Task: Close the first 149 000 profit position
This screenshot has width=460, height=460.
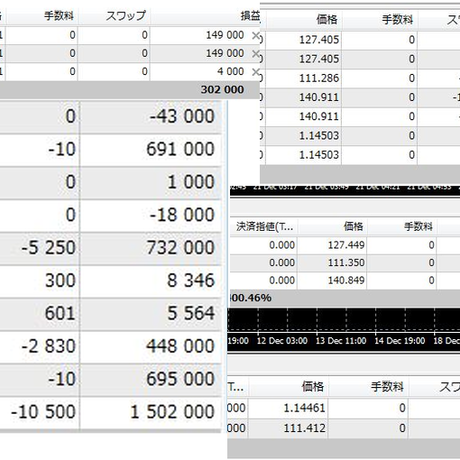Action: coord(256,35)
